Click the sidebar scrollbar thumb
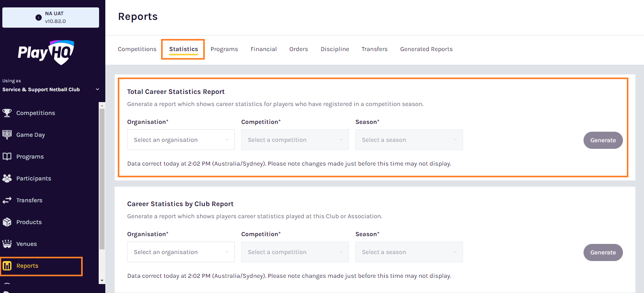Image resolution: width=644 pixels, height=293 pixels. [102, 179]
